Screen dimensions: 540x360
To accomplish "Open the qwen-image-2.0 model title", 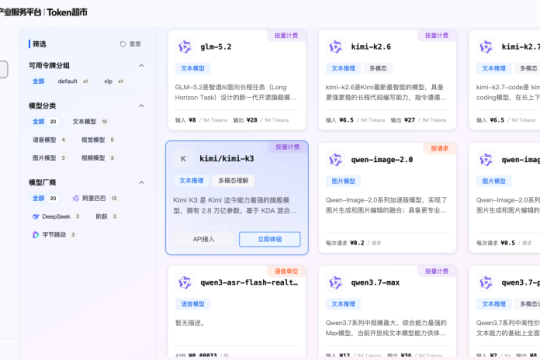I will point(382,160).
